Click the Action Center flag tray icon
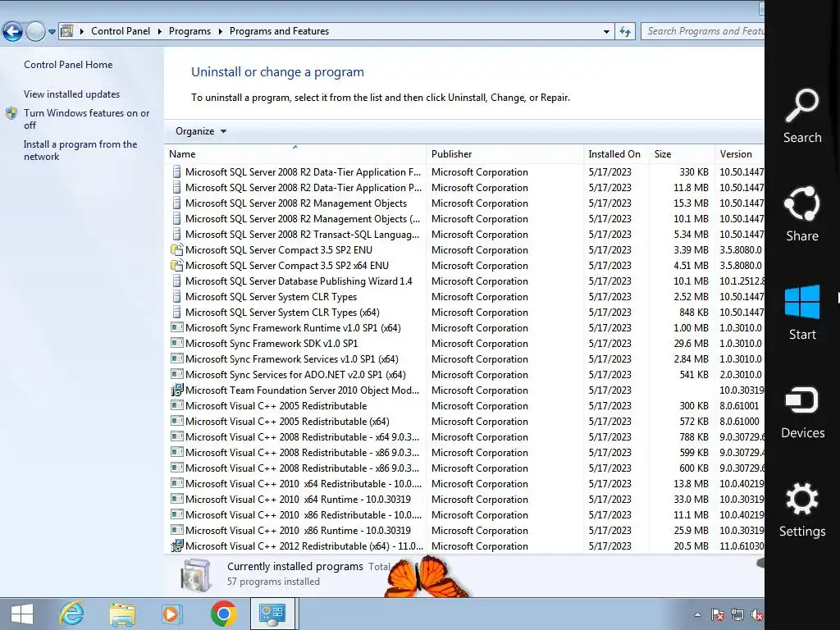This screenshot has height=630, width=840. [717, 614]
